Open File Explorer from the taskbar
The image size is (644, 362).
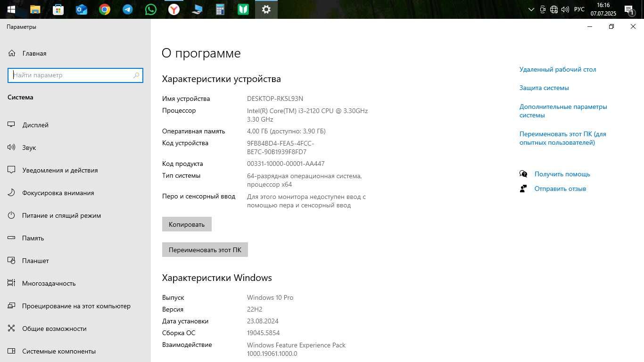35,9
